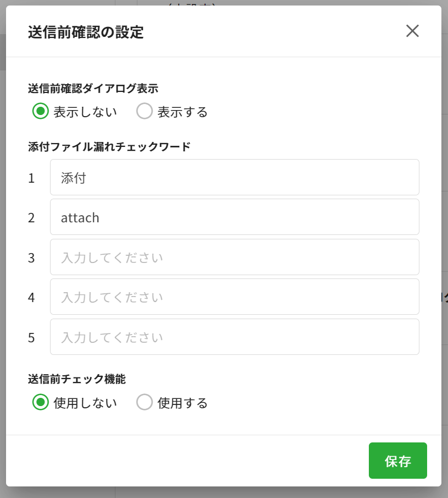Click row number 3 label
448x498 pixels.
[x=31, y=257]
